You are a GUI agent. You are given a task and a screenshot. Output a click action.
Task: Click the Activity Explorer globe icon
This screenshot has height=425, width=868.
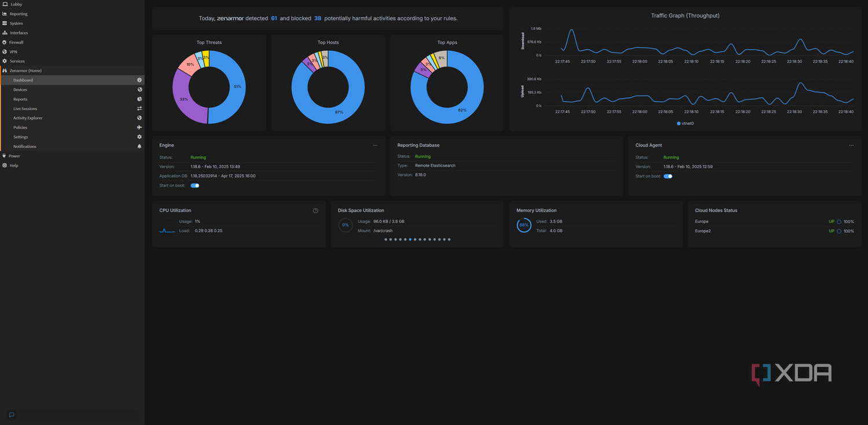point(139,118)
